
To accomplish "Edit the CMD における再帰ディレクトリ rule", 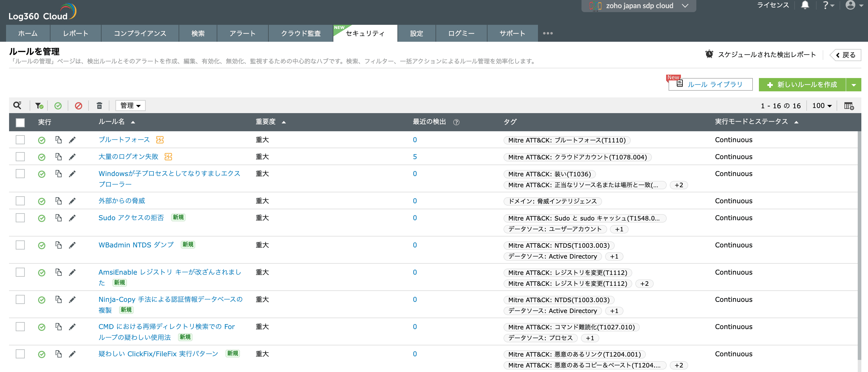I will (x=72, y=327).
